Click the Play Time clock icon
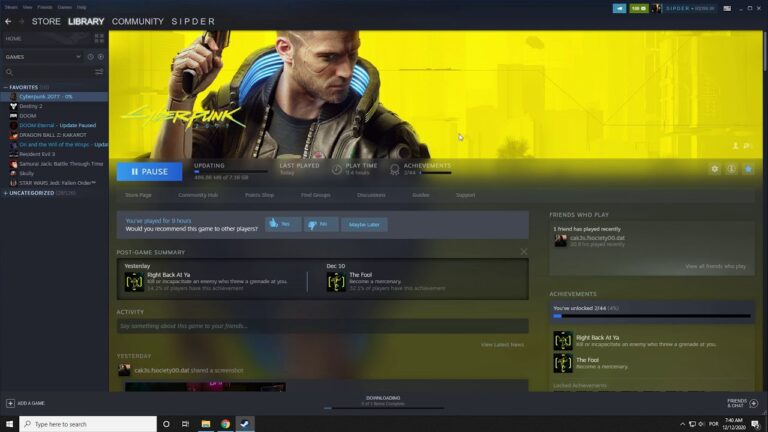 (x=336, y=169)
